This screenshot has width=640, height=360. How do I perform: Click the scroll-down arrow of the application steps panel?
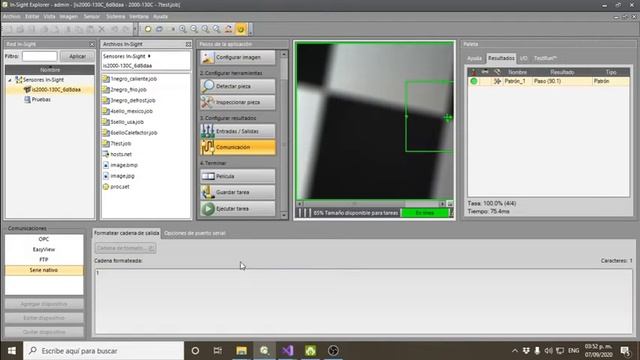[284, 215]
